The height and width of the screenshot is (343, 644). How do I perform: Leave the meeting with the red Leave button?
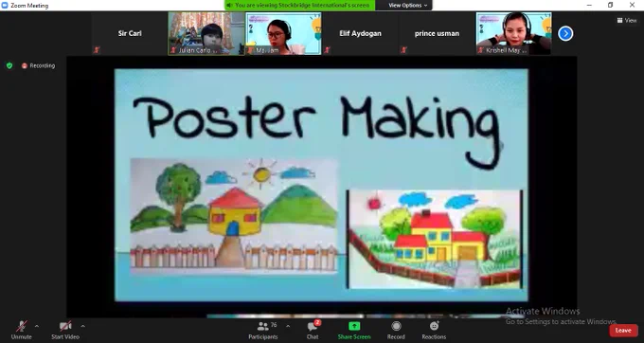coord(623,331)
